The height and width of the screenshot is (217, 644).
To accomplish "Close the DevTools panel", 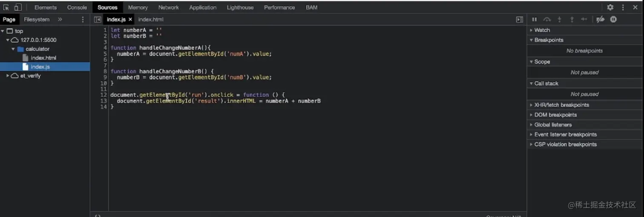I will 635,7.
